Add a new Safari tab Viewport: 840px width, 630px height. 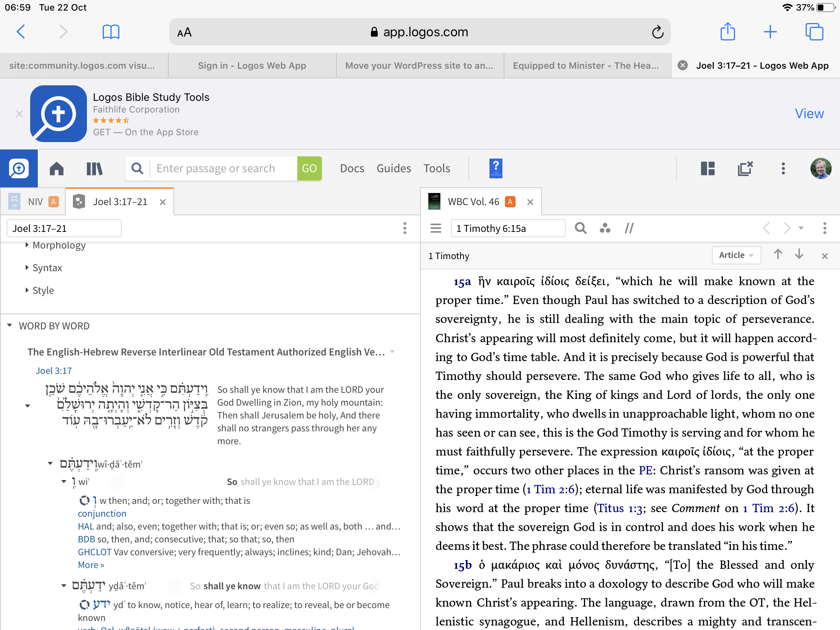[x=770, y=32]
